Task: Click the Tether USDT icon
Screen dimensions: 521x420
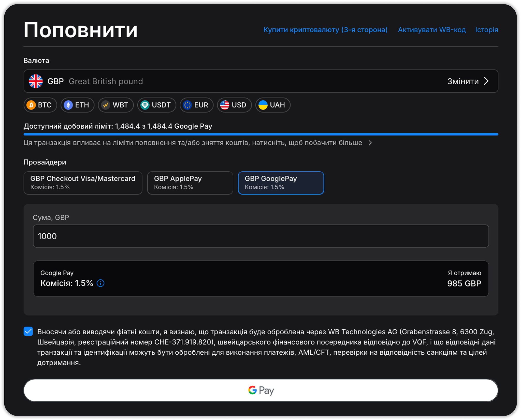Action: point(145,105)
